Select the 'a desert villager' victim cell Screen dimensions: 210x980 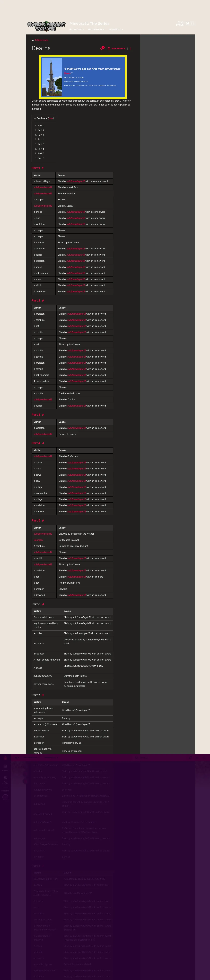tap(44, 181)
